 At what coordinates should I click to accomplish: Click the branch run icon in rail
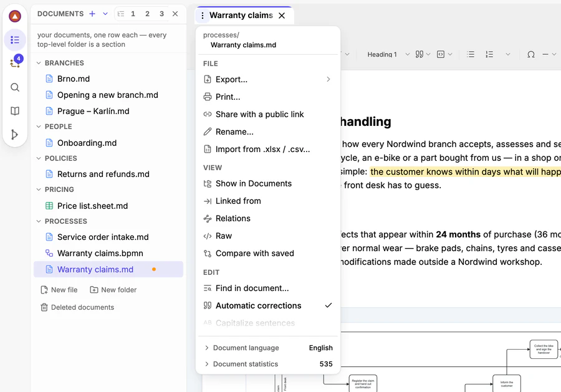tap(15, 135)
